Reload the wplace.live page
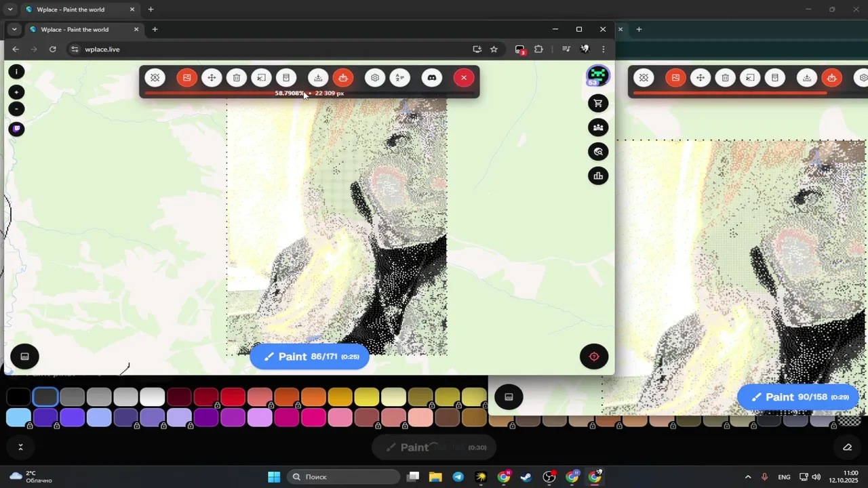 [52, 49]
